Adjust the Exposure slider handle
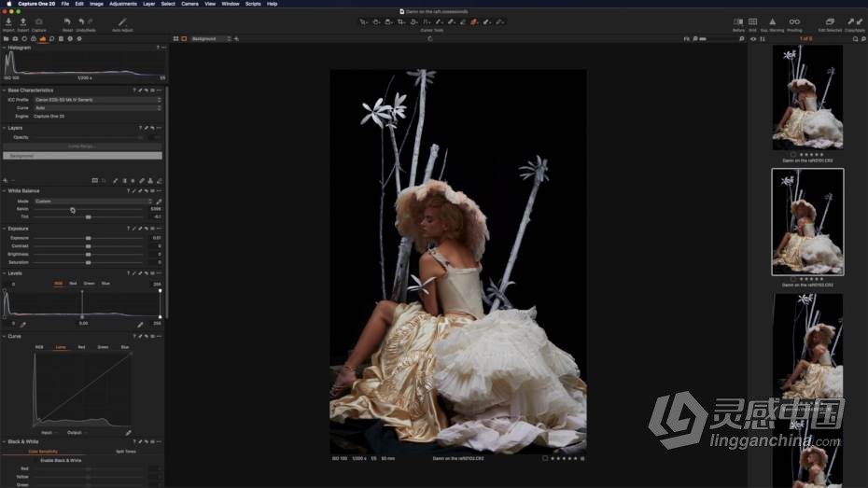Viewport: 868px width, 488px height. tap(88, 238)
